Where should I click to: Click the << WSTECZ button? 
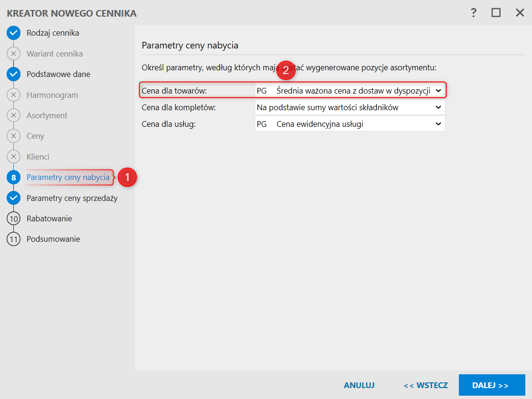click(426, 385)
